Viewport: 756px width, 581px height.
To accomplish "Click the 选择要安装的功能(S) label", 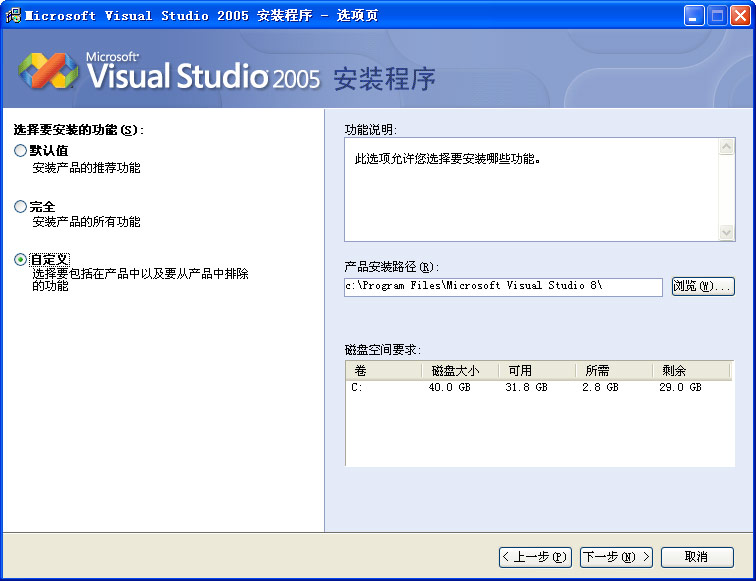I will [x=79, y=130].
